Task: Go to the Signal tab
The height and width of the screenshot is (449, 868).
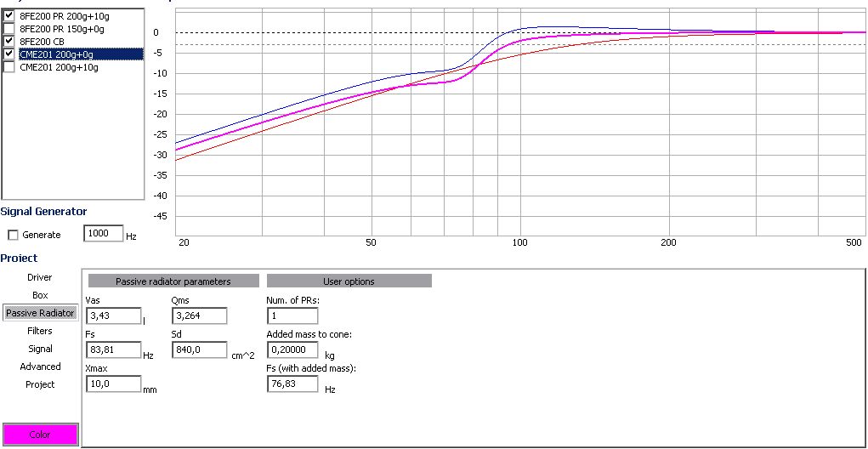Action: coord(40,349)
